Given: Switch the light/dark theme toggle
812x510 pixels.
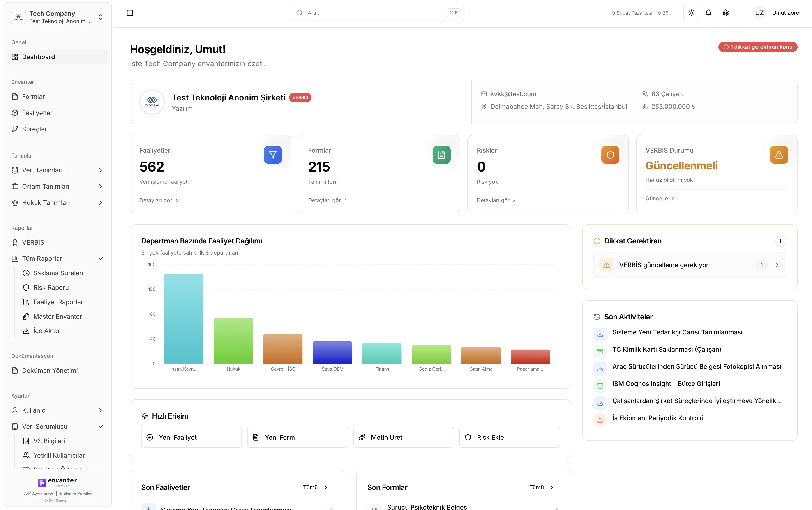Looking at the screenshot, I should click(691, 13).
